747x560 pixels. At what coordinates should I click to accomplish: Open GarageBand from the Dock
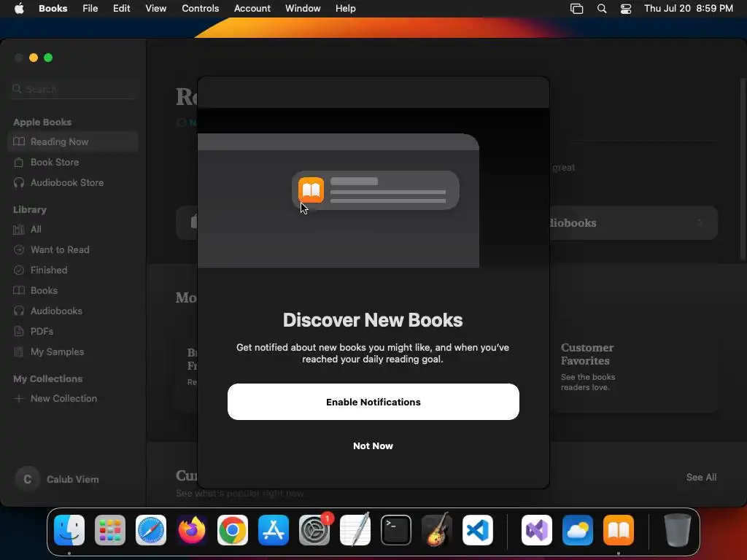436,530
